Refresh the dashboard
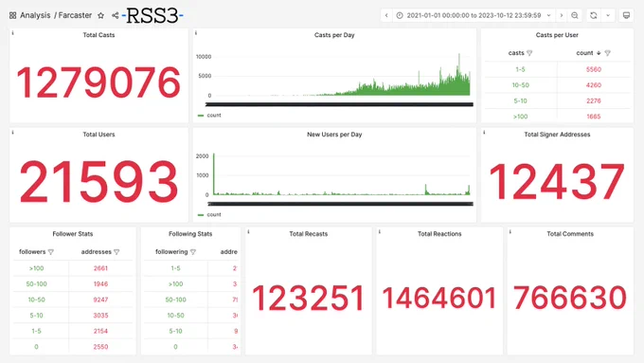Screen dimensions: 644x363 click(x=594, y=15)
